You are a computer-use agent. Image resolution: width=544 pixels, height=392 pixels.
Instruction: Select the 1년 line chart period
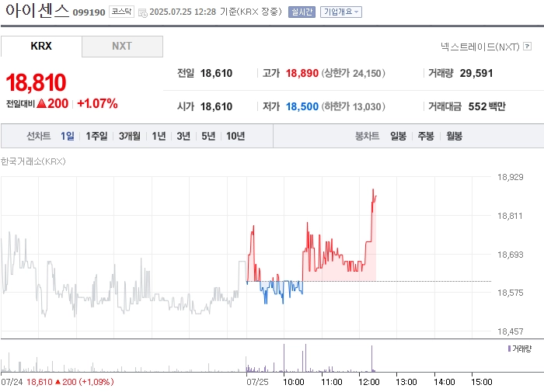coord(159,136)
